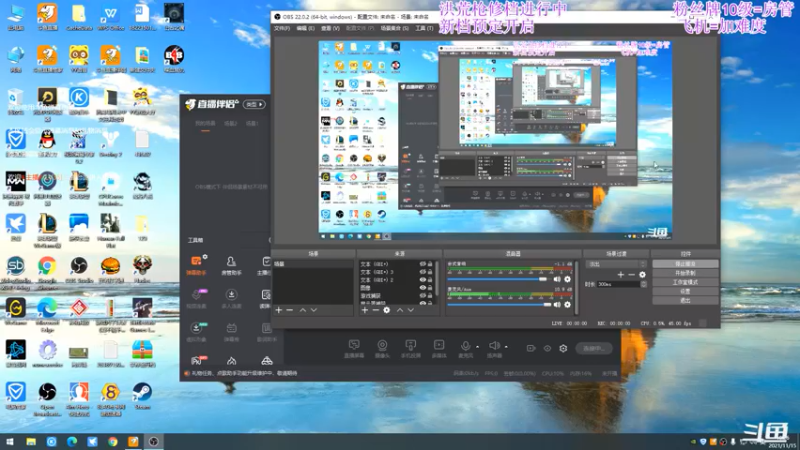Image resolution: width=800 pixels, height=450 pixels.
Task: Open 文件(F) menu in OBS
Action: click(282, 28)
